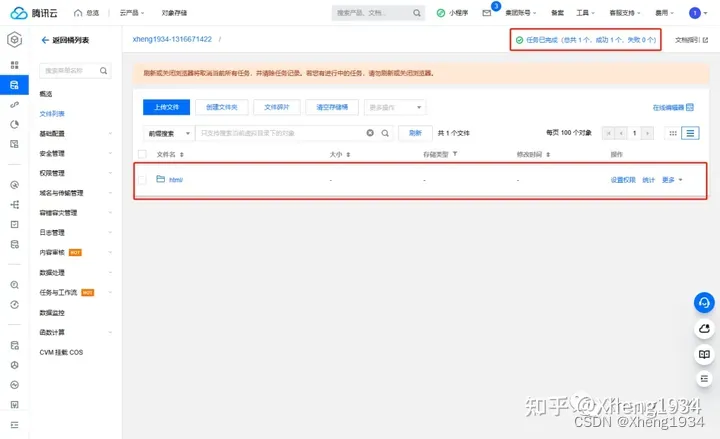Open 数据监控 in sidebar
Image resolution: width=720 pixels, height=439 pixels.
pos(52,313)
